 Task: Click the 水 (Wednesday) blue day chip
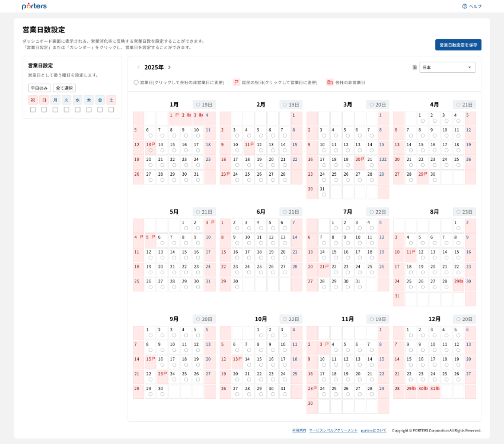click(x=78, y=100)
